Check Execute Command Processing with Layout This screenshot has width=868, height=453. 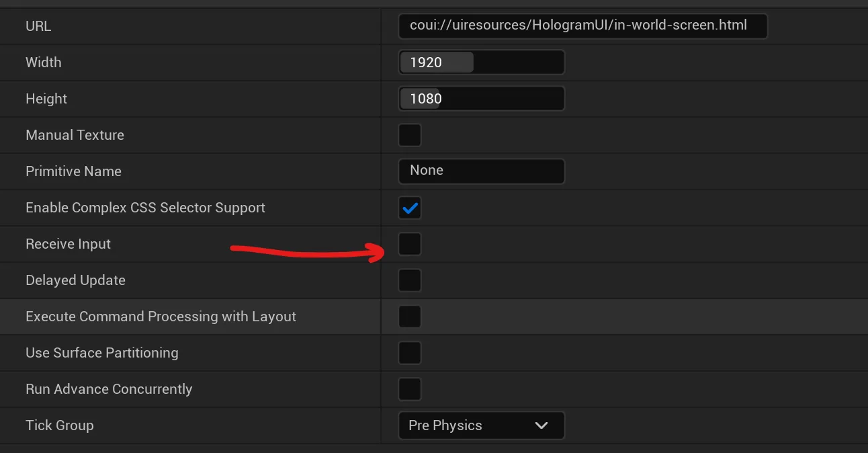(x=410, y=317)
